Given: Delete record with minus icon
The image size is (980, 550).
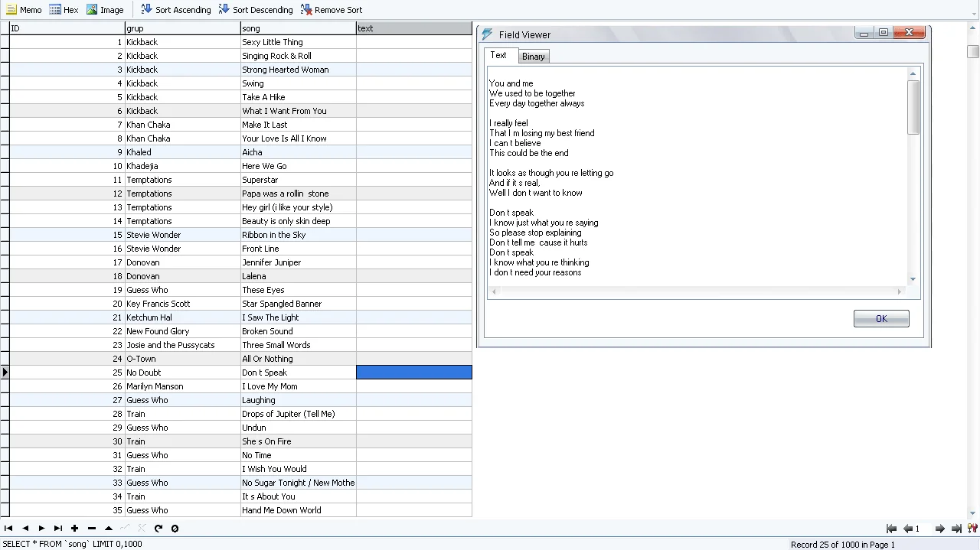Looking at the screenshot, I should click(x=92, y=529).
